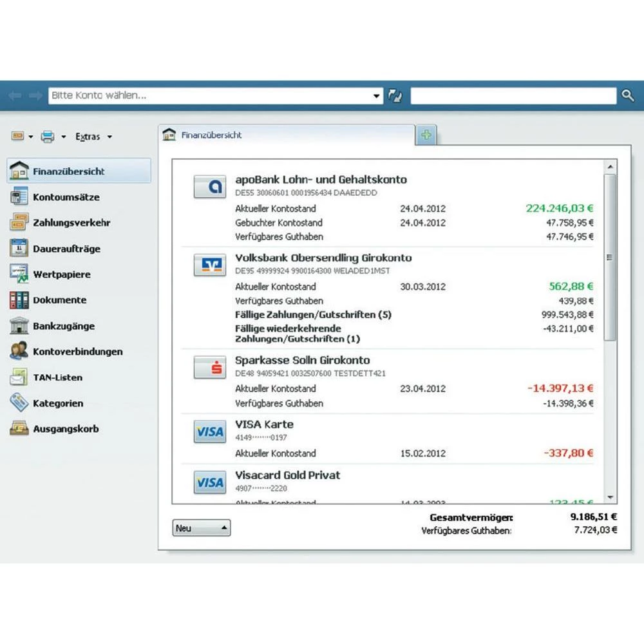The height and width of the screenshot is (644, 644).
Task: Select the Daueraufträge calendar icon
Action: [x=19, y=249]
